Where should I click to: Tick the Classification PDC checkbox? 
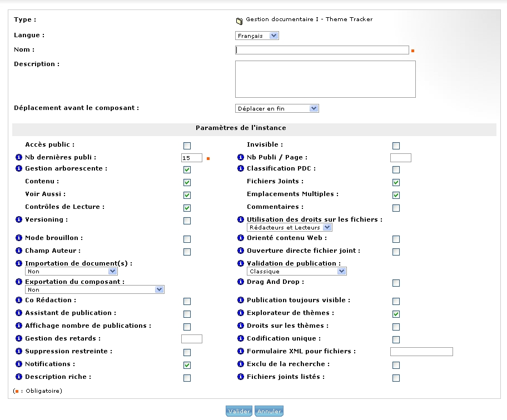pos(396,169)
